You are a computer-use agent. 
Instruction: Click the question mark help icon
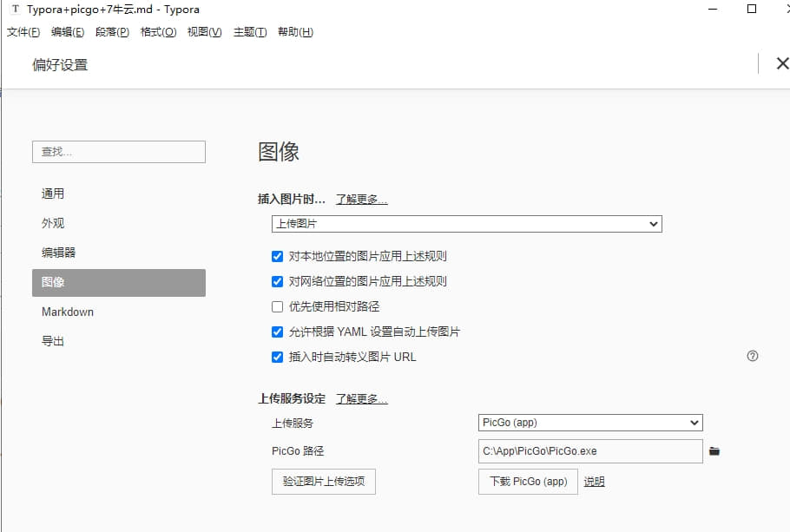[752, 356]
